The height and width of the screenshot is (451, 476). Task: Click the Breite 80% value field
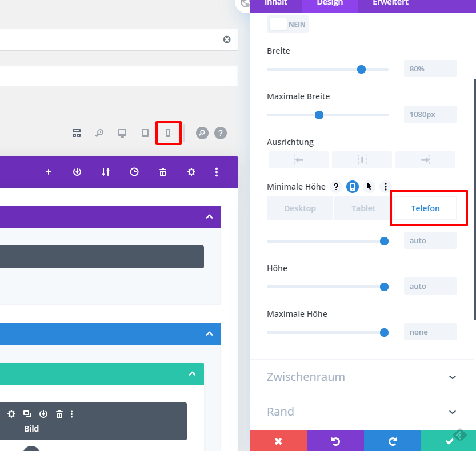coord(430,69)
